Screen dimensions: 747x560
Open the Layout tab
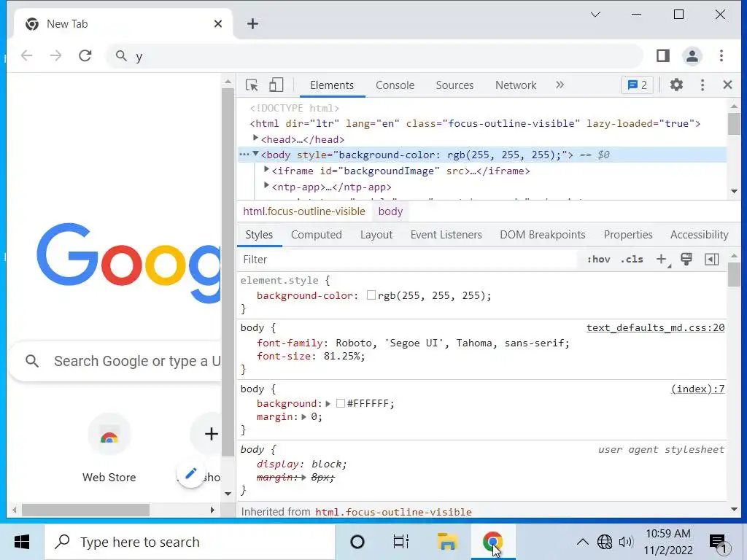pos(376,235)
